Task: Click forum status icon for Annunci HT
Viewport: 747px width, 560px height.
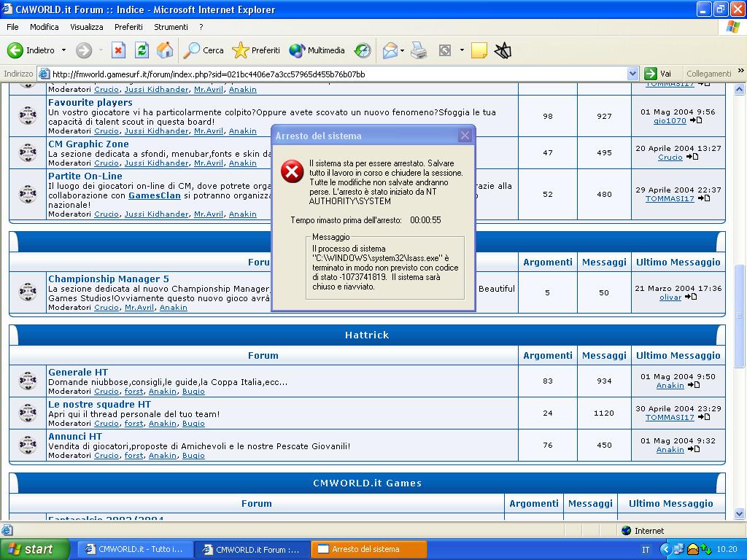Action: click(28, 445)
